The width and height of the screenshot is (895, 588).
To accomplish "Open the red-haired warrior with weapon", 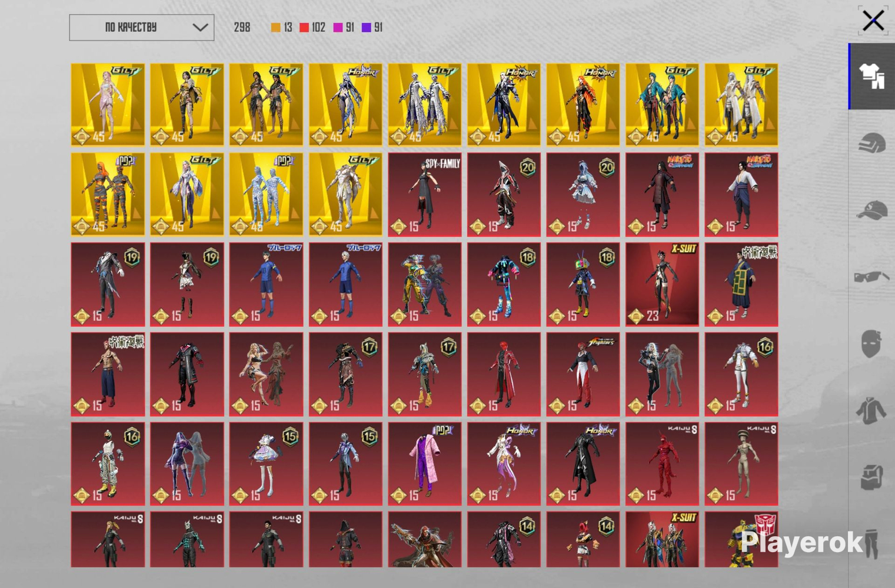I will [x=425, y=539].
